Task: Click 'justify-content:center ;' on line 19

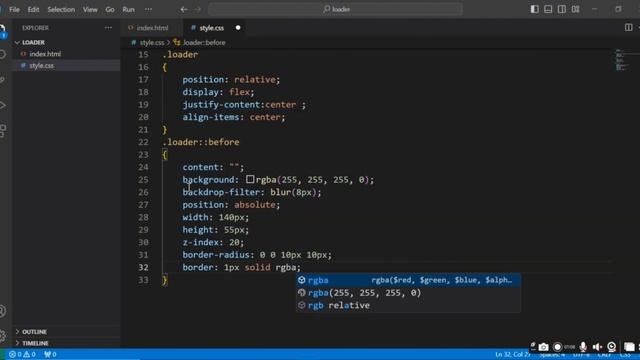Action: coord(244,104)
